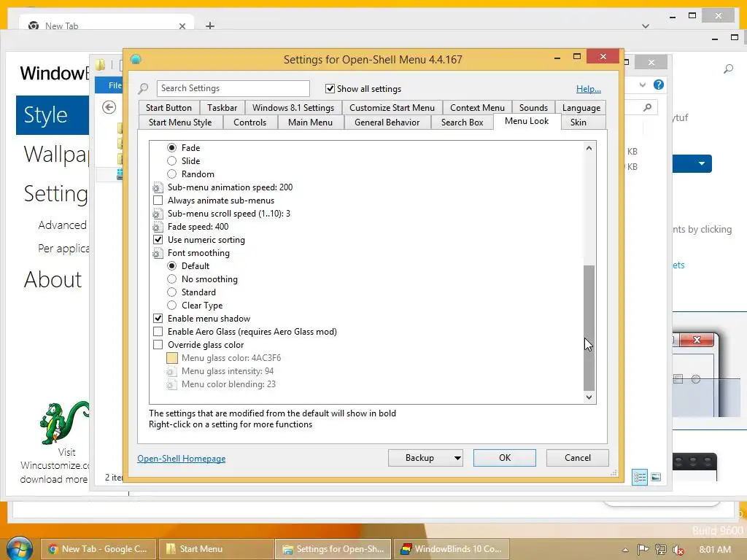Click the settings list scroll up arrow
This screenshot has height=560, width=747.
click(589, 148)
